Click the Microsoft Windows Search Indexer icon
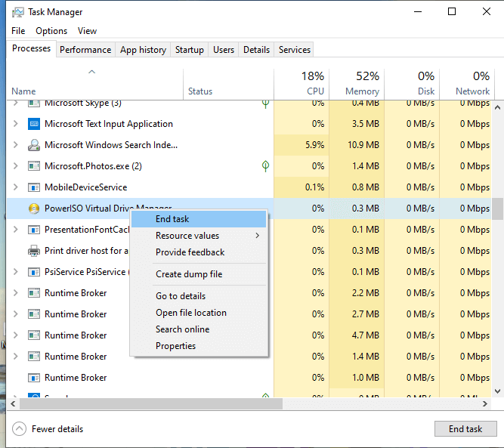 point(34,145)
